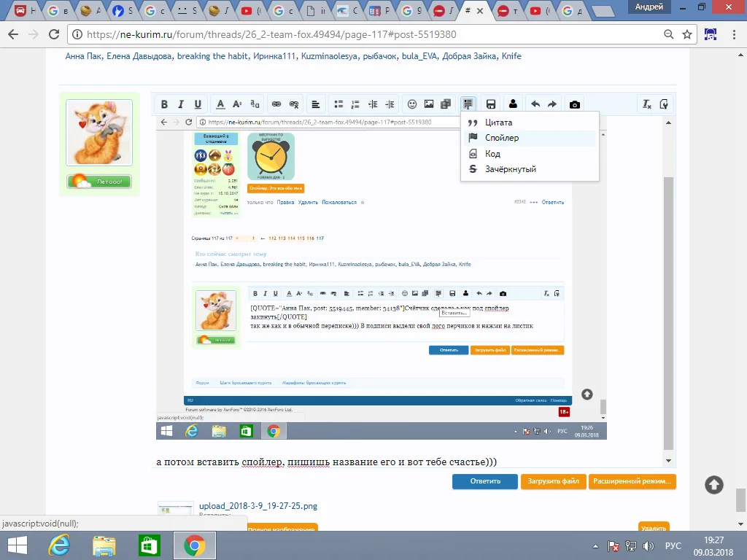The image size is (747, 560).
Task: Toggle italic formatting in the reply editor
Action: pos(181,104)
